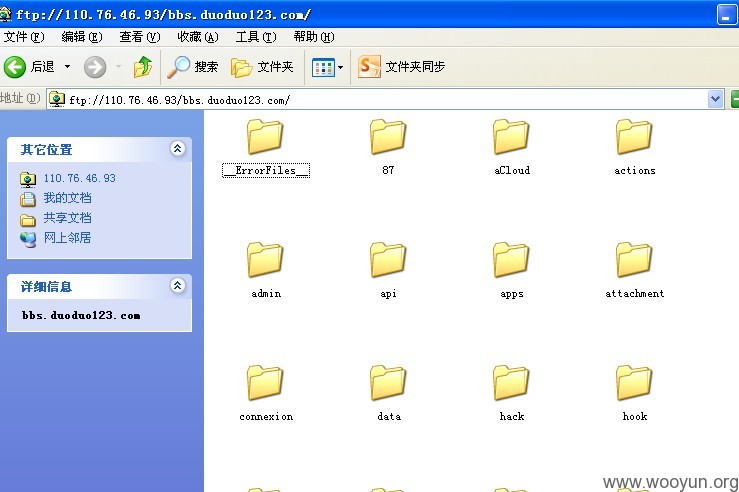The height and width of the screenshot is (492, 739).
Task: Select the api folder icon
Action: point(388,260)
